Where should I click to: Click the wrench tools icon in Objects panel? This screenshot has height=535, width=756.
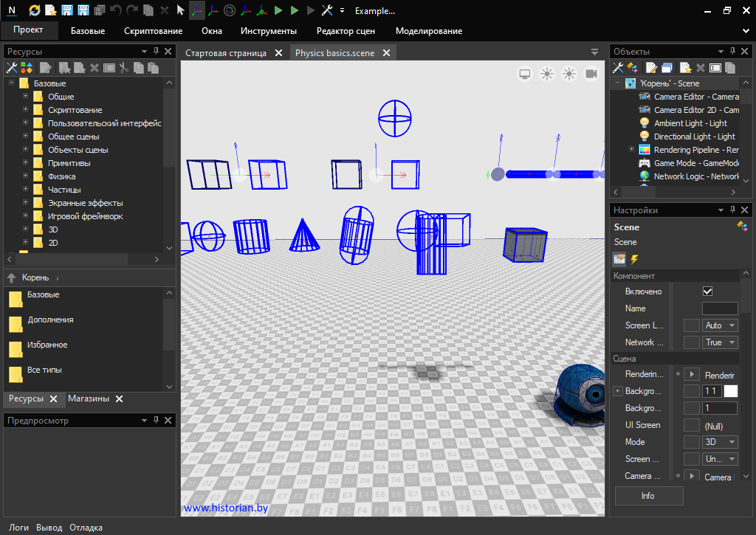pyautogui.click(x=619, y=68)
